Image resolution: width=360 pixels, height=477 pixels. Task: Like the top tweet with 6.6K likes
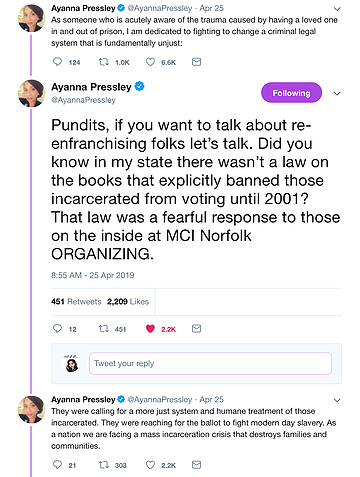click(x=150, y=62)
